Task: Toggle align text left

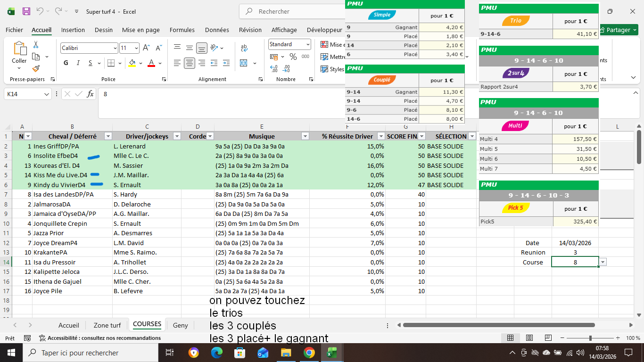Action: tap(177, 63)
